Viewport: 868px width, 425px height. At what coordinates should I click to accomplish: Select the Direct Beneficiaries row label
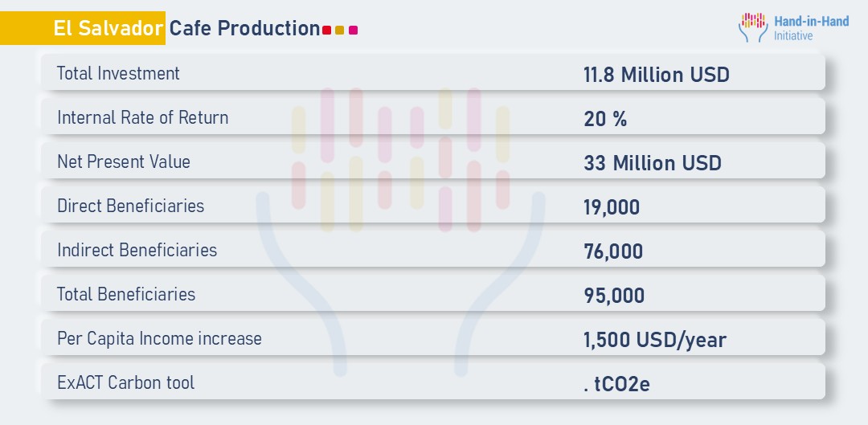(130, 206)
